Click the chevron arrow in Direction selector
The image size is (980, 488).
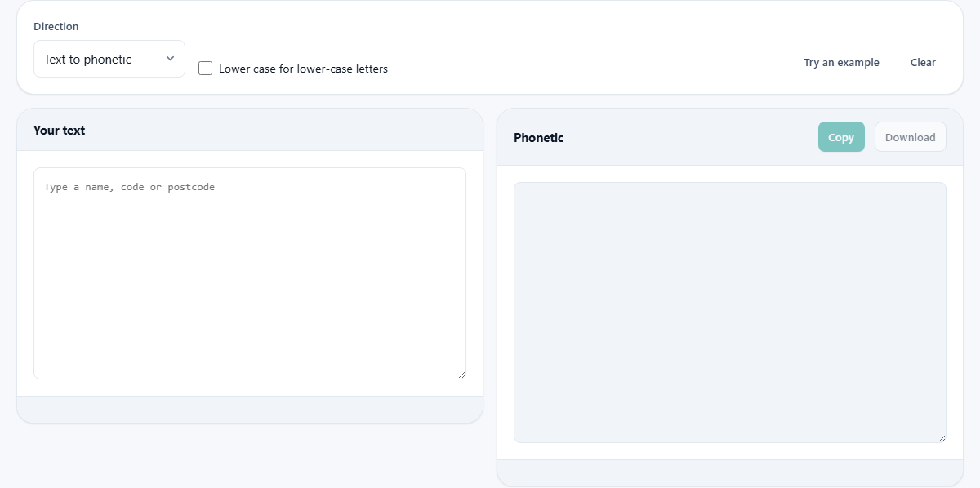pyautogui.click(x=170, y=59)
